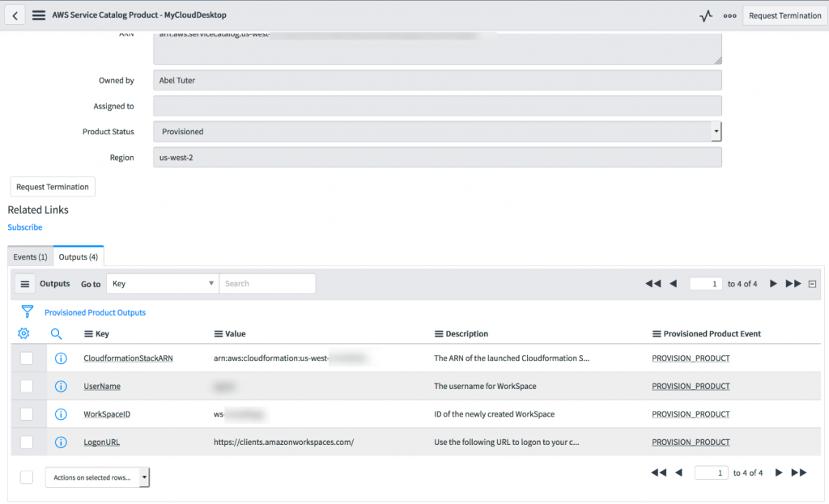Click the info icon beside LogonURL
829x504 pixels.
(61, 442)
